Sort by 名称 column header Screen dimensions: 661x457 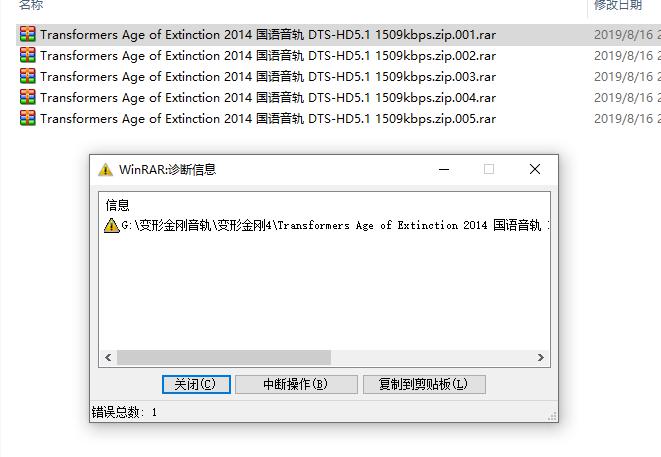pos(31,5)
